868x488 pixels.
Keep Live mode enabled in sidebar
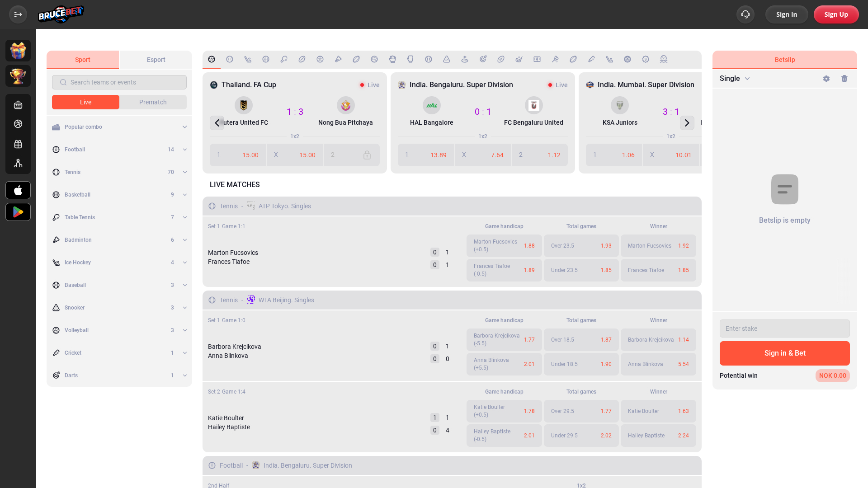point(85,102)
